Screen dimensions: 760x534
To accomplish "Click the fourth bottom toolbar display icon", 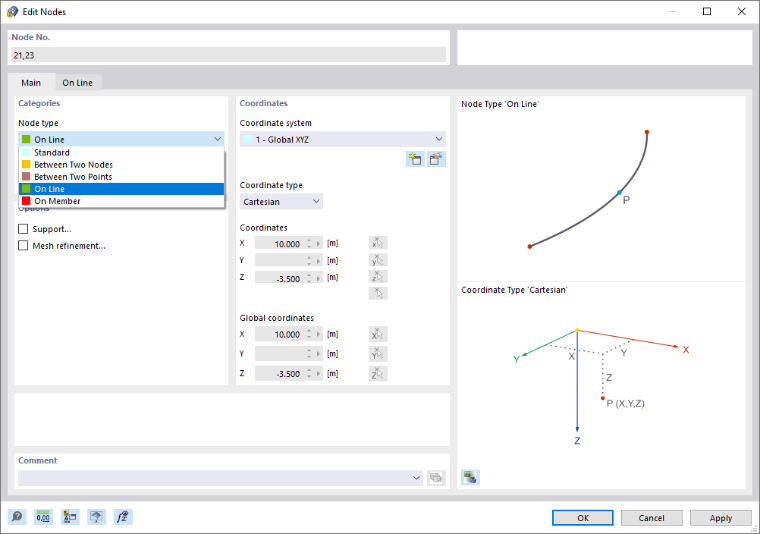I will point(96,517).
